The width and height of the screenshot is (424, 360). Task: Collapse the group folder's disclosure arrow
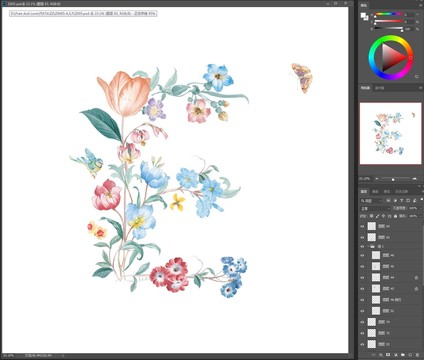click(x=368, y=246)
